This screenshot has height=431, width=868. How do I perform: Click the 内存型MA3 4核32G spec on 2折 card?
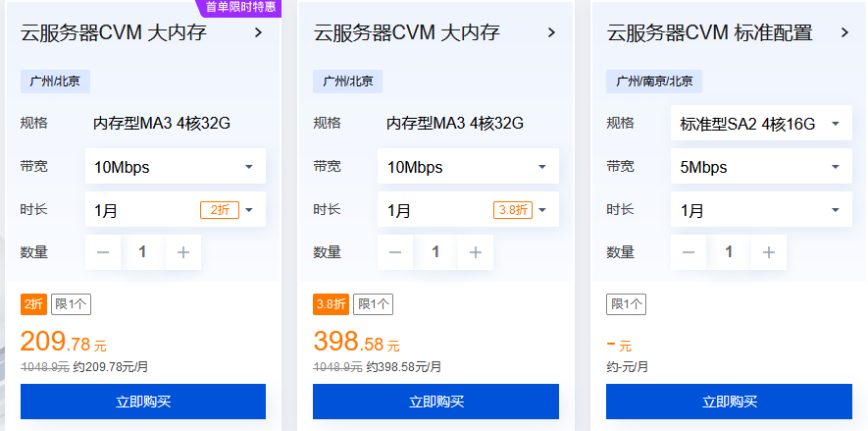(162, 123)
